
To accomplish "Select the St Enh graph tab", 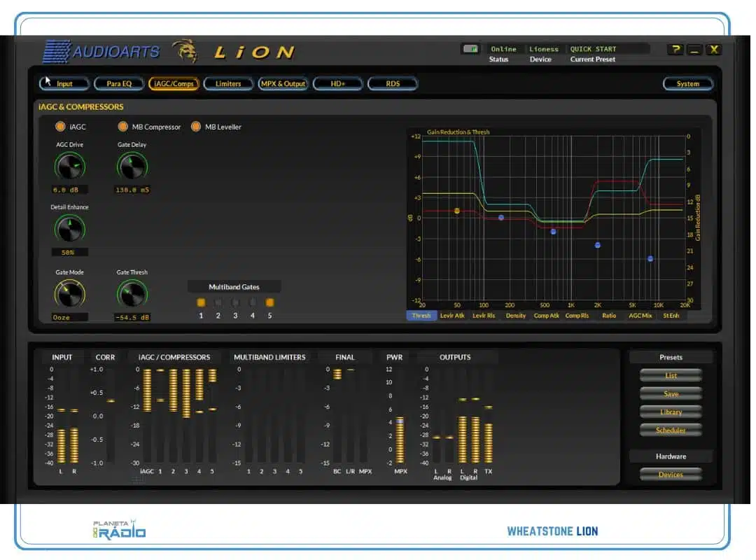I will coord(671,316).
